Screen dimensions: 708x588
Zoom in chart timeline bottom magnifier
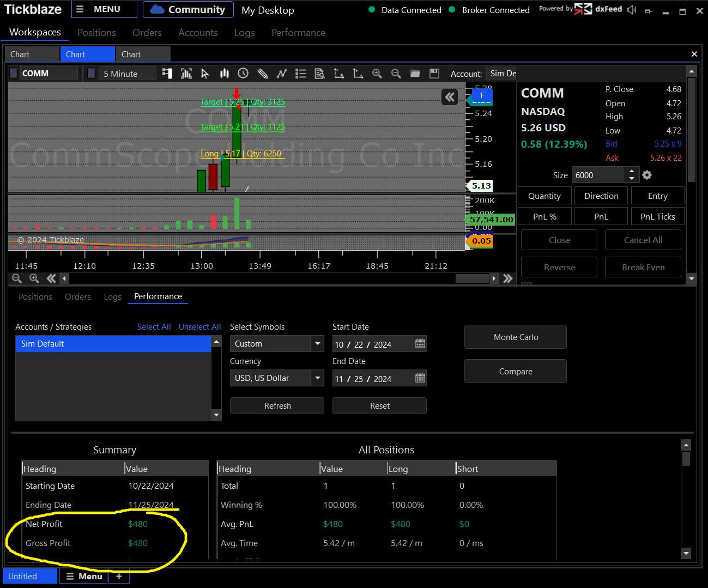34,278
